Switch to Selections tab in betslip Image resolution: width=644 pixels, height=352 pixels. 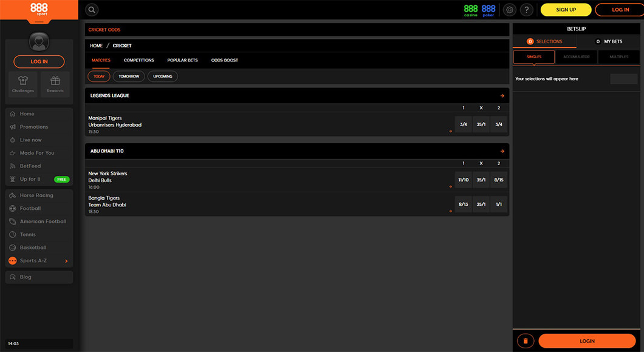coord(544,41)
